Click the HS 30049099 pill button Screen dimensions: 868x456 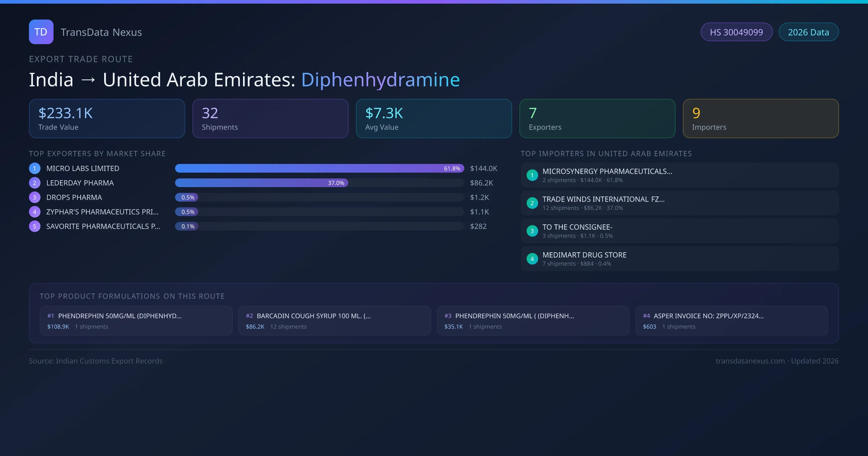click(x=736, y=32)
